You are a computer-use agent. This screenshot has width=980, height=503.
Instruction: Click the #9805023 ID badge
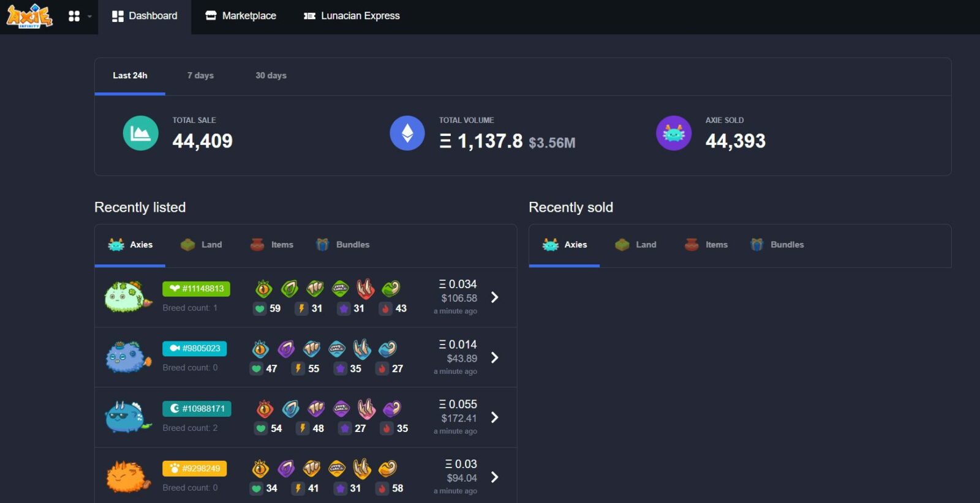point(195,349)
